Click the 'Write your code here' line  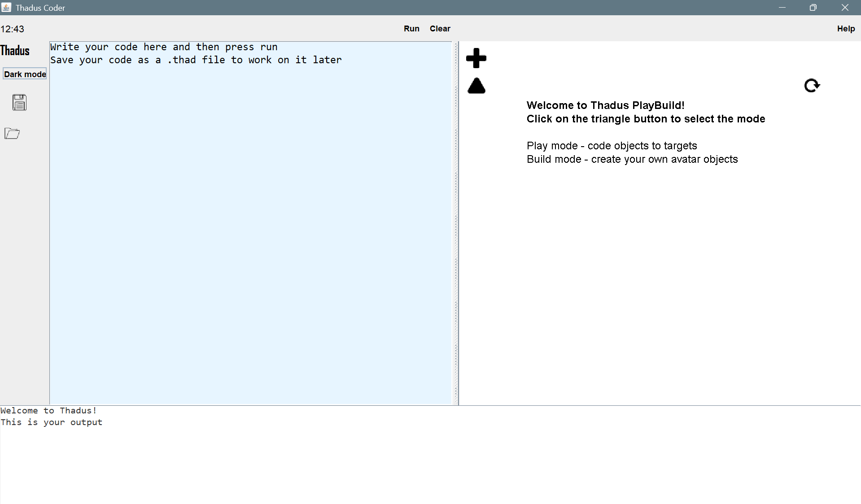tap(164, 47)
